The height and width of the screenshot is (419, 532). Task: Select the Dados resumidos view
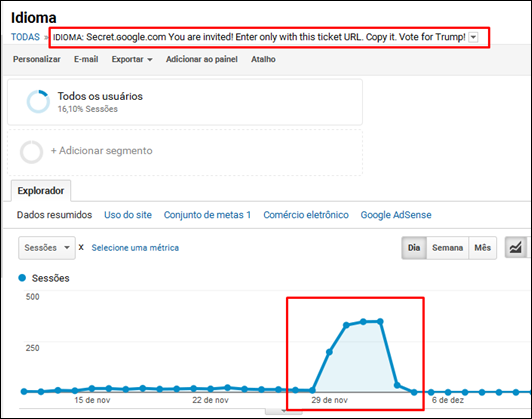55,215
